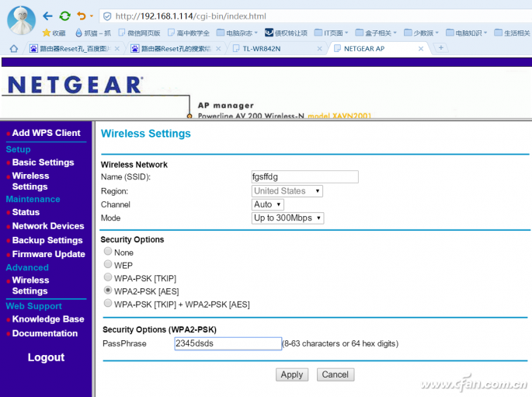Close the NETGEAR AP tab
The image size is (532, 397).
pyautogui.click(x=421, y=49)
